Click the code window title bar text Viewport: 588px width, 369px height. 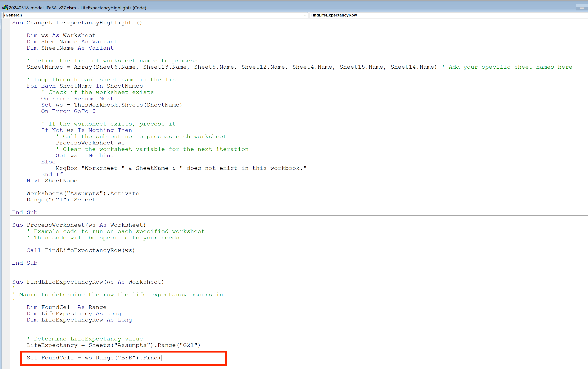tap(77, 8)
